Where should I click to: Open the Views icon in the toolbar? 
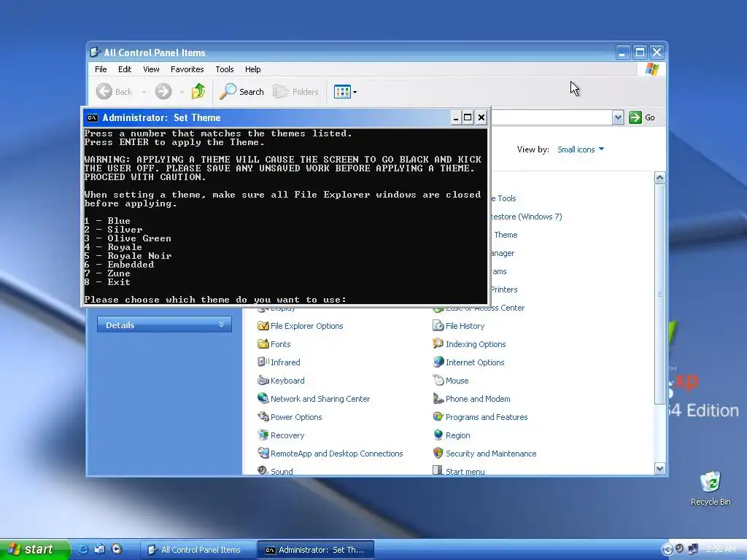click(x=342, y=91)
